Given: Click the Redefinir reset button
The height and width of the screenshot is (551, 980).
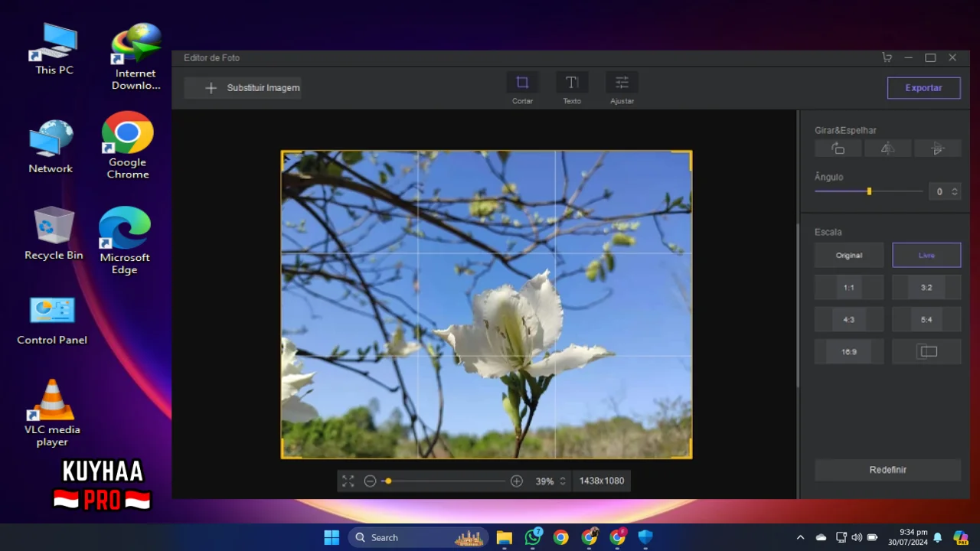Looking at the screenshot, I should [887, 470].
